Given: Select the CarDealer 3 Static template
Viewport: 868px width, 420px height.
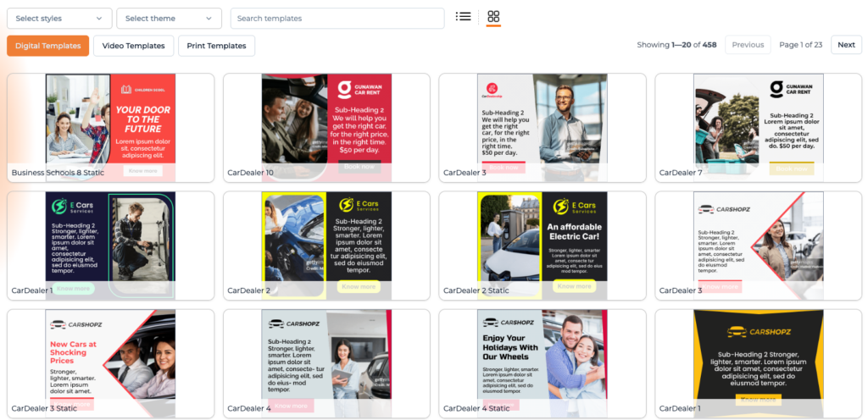Looking at the screenshot, I should (110, 363).
